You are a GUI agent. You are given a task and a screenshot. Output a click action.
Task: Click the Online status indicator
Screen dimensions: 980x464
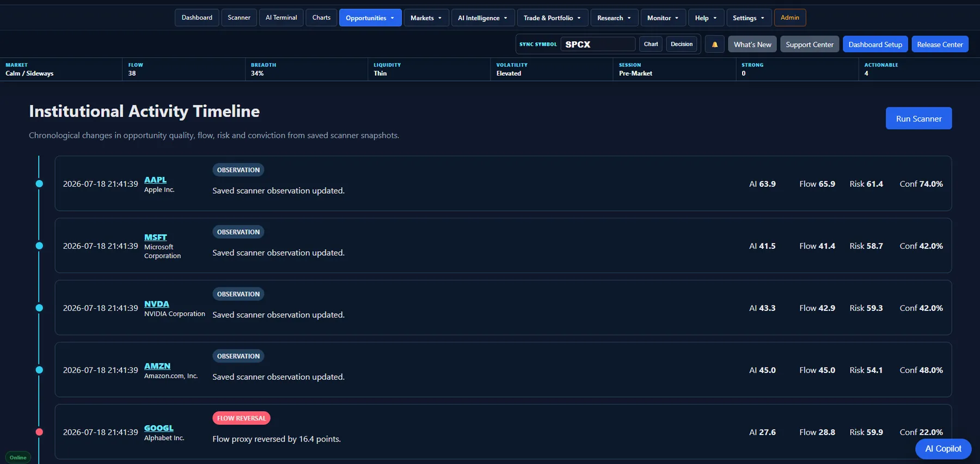pos(18,457)
